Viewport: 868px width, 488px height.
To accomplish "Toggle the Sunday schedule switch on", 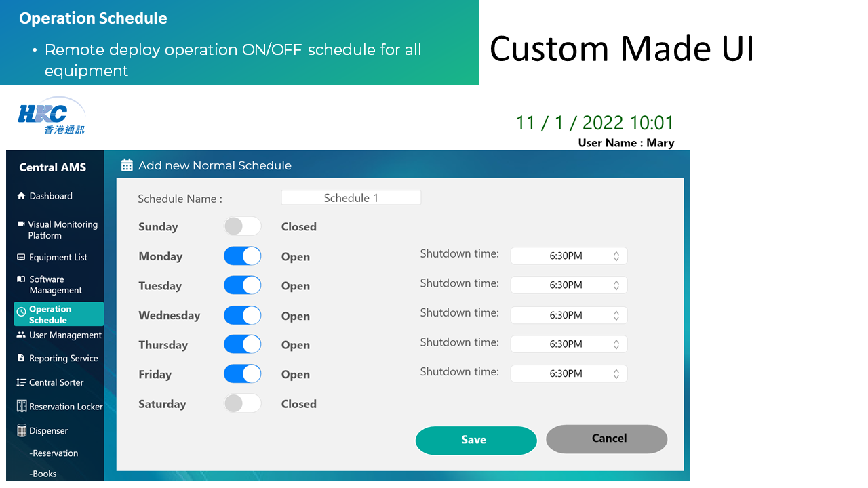I will (243, 226).
